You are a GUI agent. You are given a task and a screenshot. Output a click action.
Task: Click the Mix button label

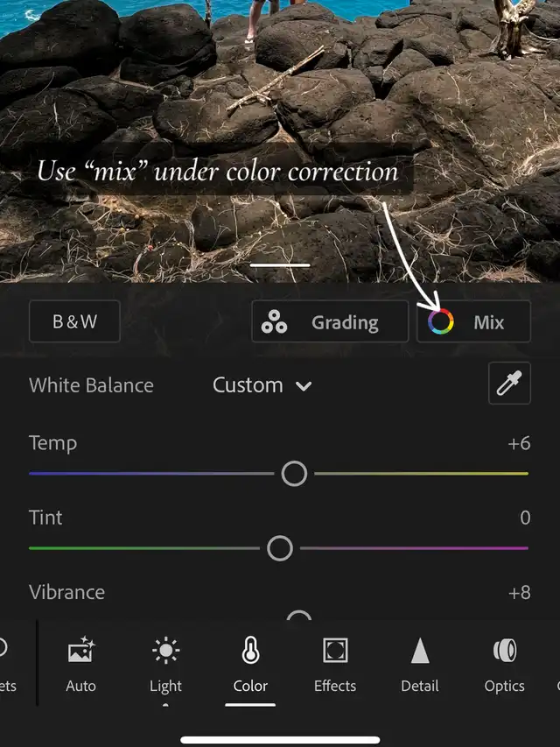tap(488, 322)
